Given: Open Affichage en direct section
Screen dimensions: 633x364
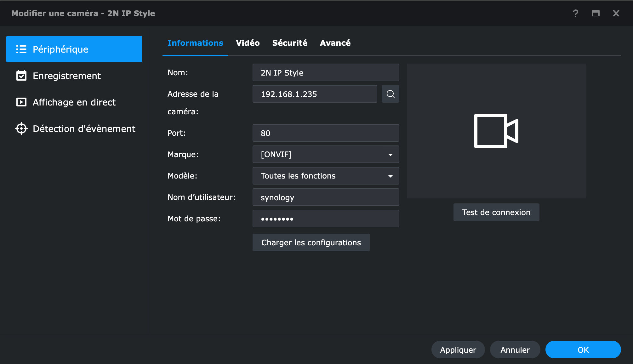Looking at the screenshot, I should (74, 102).
